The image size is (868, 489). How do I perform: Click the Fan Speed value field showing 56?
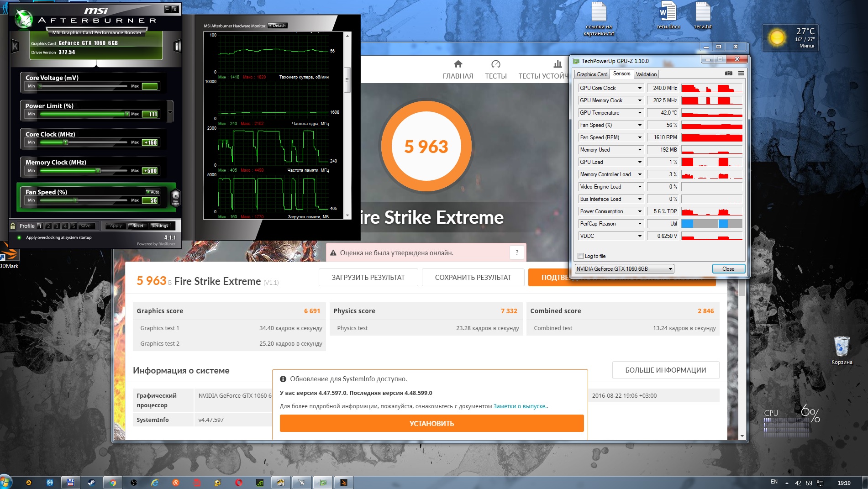click(150, 200)
